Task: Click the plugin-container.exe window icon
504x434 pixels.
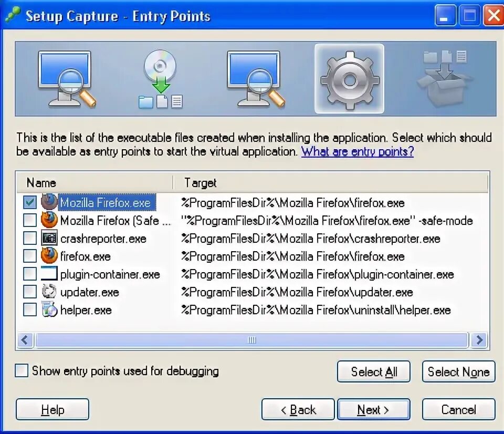Action: click(49, 274)
